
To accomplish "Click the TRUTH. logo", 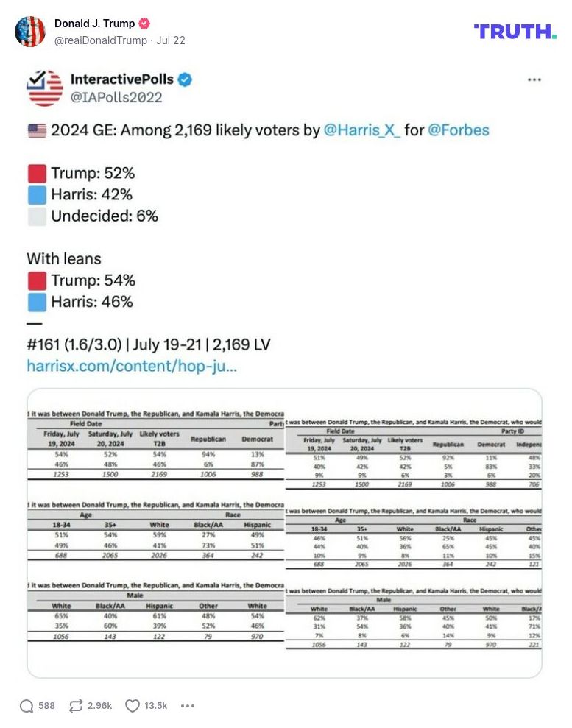I will (x=515, y=31).
